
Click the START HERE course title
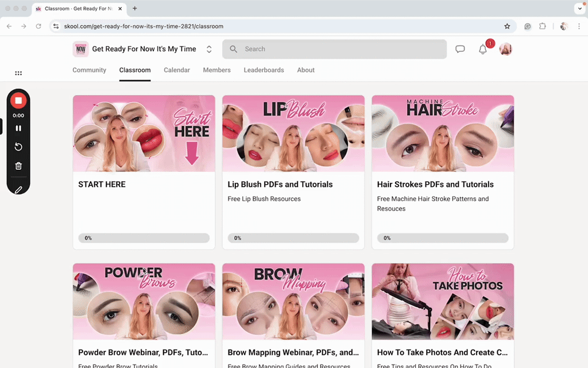click(x=102, y=185)
